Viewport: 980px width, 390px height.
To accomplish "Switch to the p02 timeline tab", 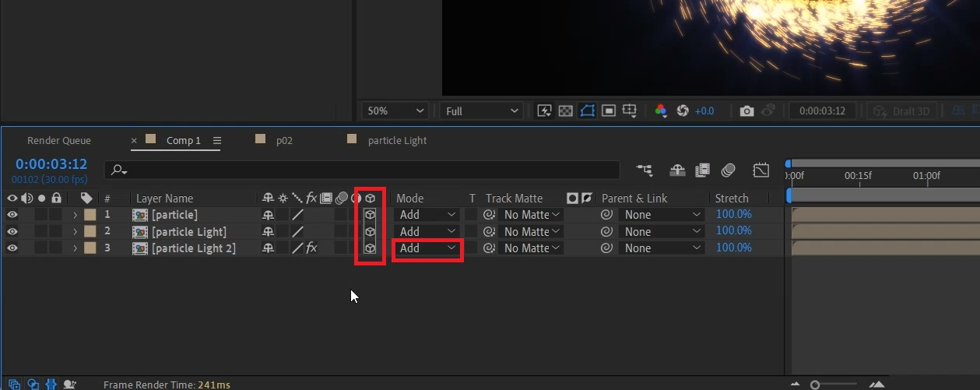I will (x=284, y=140).
